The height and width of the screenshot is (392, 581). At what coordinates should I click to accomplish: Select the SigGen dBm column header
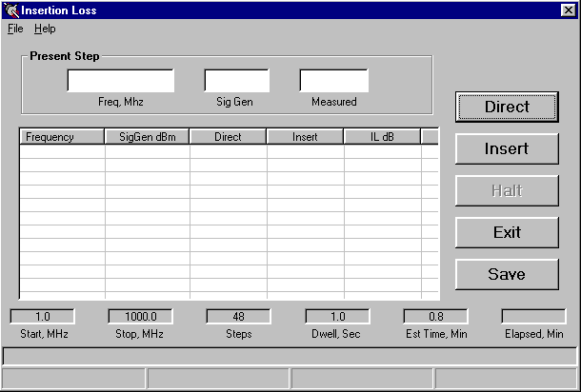[x=147, y=137]
